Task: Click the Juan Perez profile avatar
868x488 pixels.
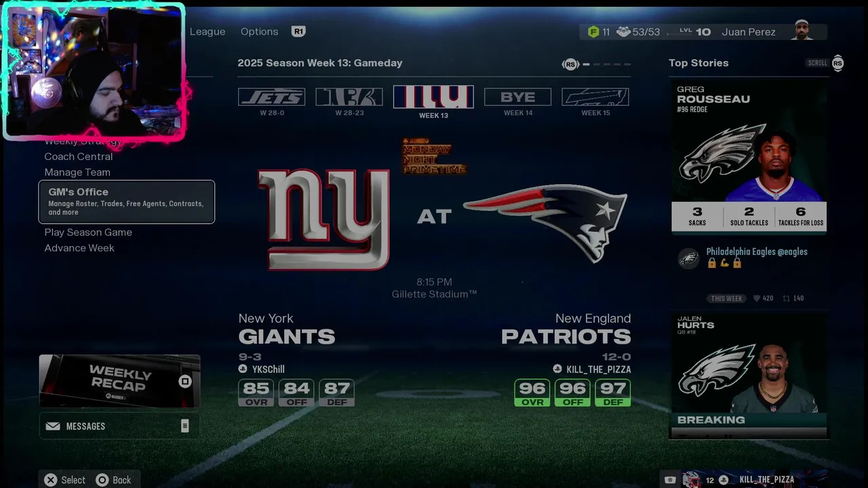Action: tap(802, 31)
